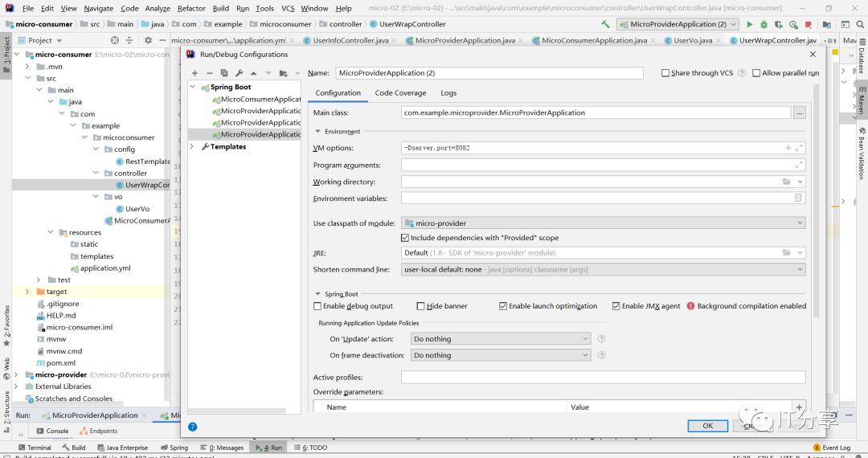This screenshot has width=868, height=458.
Task: Open the Java Enterprise tool window
Action: tap(122, 448)
